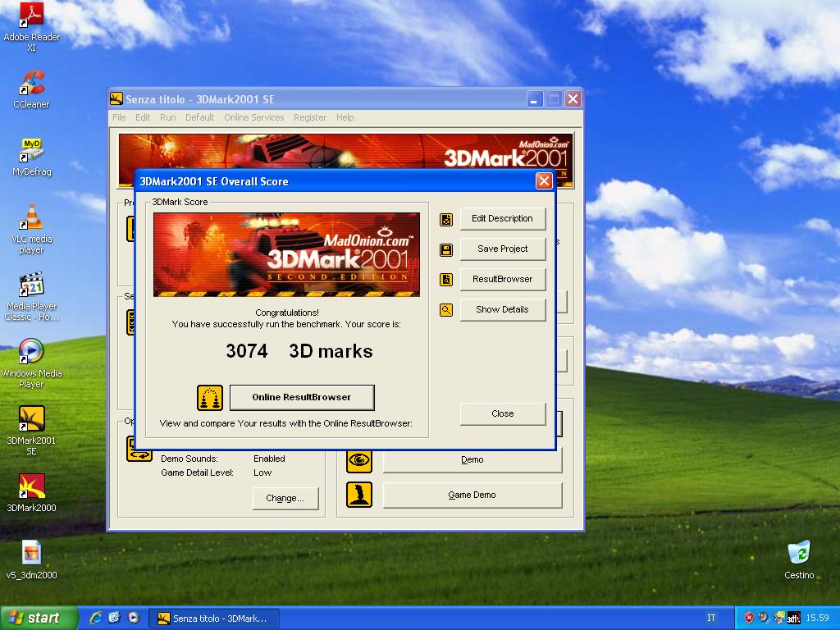Image resolution: width=840 pixels, height=630 pixels.
Task: Click the icon left of Online ResultBrowser
Action: click(210, 398)
